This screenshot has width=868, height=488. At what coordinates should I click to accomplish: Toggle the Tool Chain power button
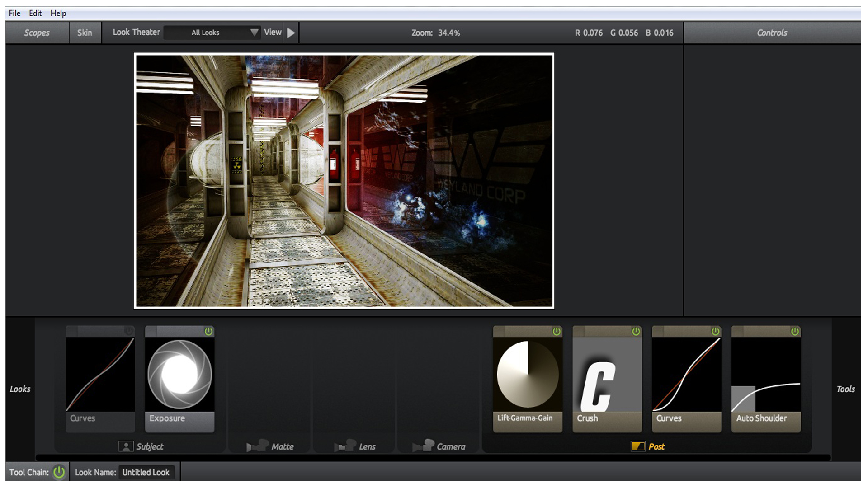[x=59, y=472]
